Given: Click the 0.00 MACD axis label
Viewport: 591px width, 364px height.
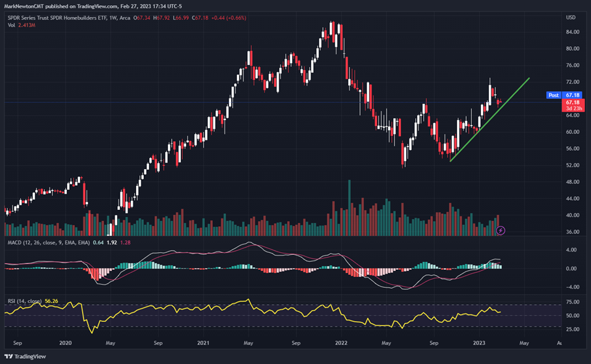Looking at the screenshot, I should (571, 268).
